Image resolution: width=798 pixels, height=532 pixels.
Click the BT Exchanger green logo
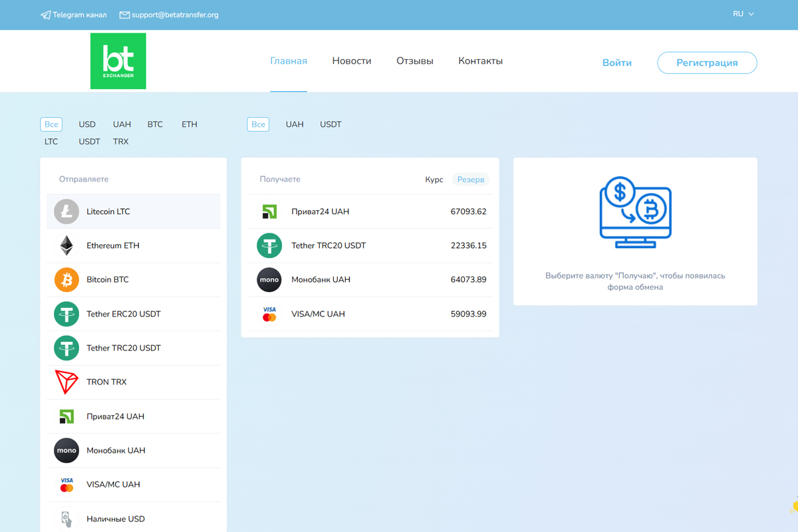[118, 61]
